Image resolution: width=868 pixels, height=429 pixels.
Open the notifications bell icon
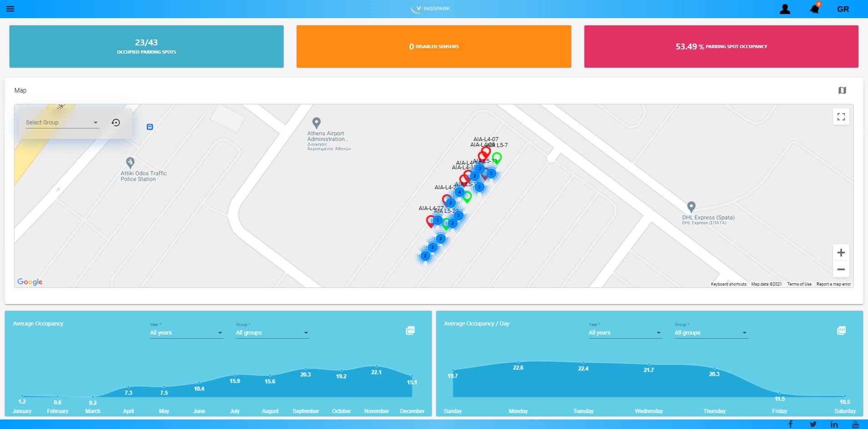pyautogui.click(x=814, y=9)
